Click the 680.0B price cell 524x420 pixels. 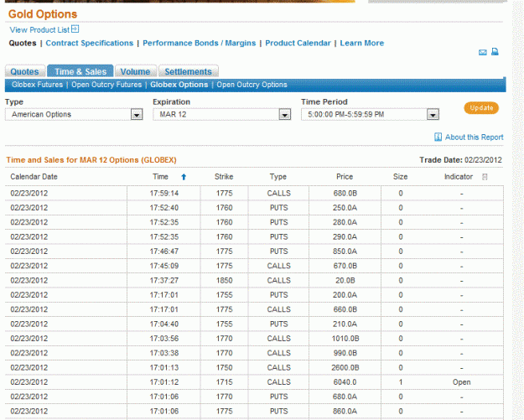point(345,194)
